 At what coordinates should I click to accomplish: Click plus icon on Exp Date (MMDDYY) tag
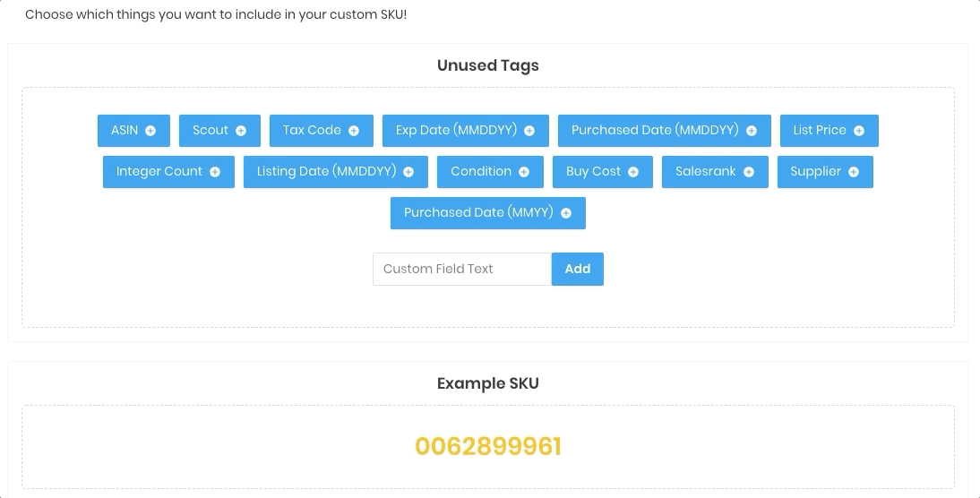[529, 131]
